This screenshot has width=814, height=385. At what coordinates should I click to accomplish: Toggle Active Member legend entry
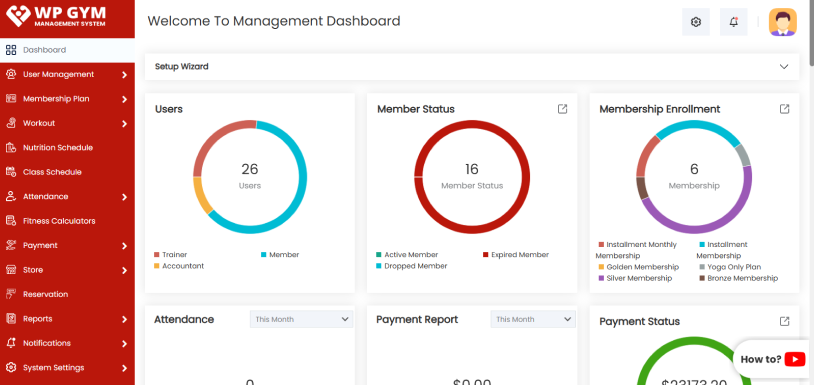(407, 255)
